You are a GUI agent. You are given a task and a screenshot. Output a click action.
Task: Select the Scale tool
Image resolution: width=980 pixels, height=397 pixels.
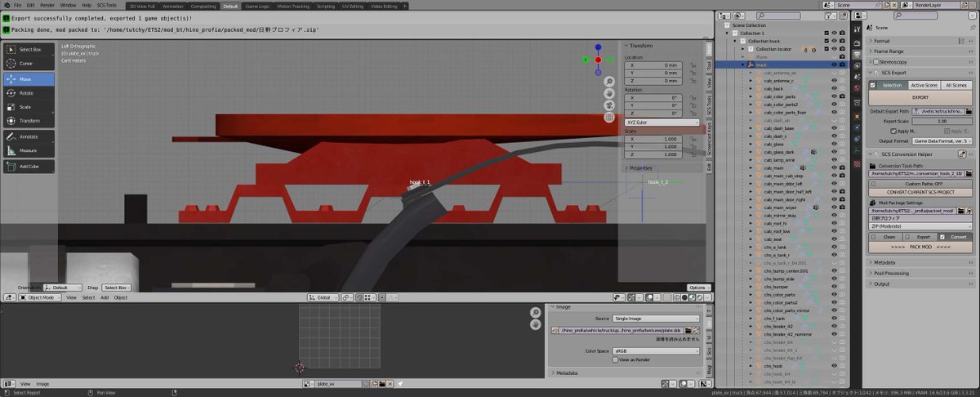(x=29, y=107)
